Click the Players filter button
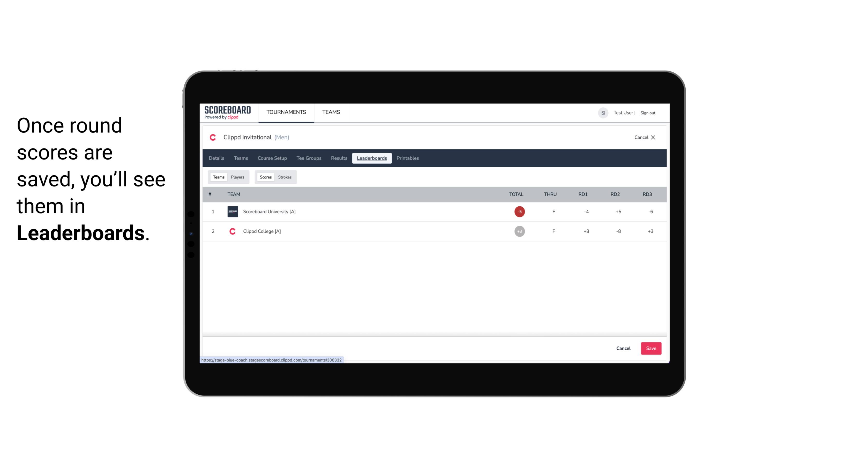Screen dimensions: 868x467 [x=238, y=177]
